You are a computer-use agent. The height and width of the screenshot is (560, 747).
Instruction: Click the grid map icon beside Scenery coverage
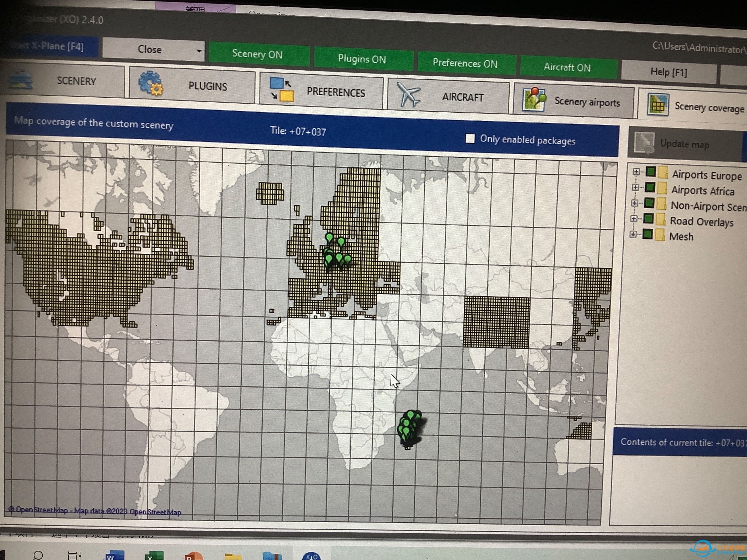658,104
